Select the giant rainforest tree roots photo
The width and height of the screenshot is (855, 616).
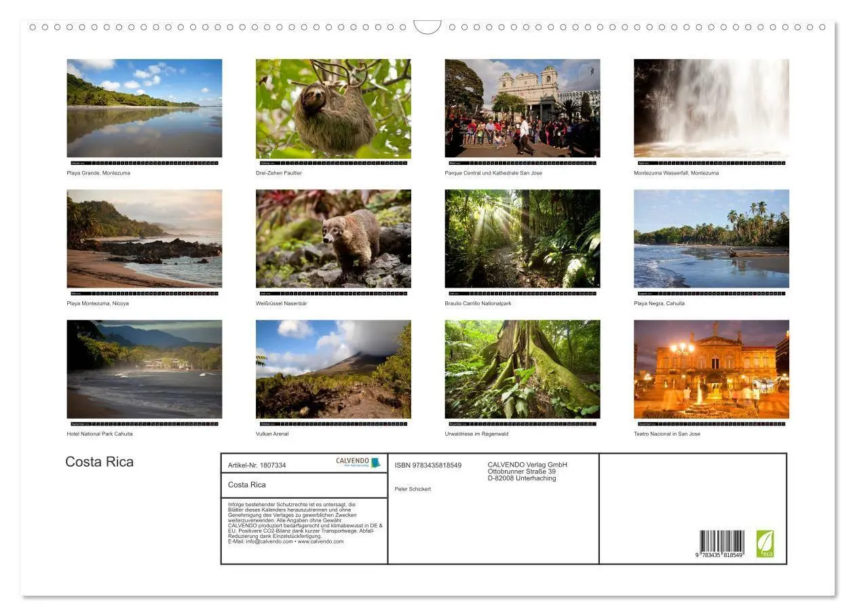[522, 369]
